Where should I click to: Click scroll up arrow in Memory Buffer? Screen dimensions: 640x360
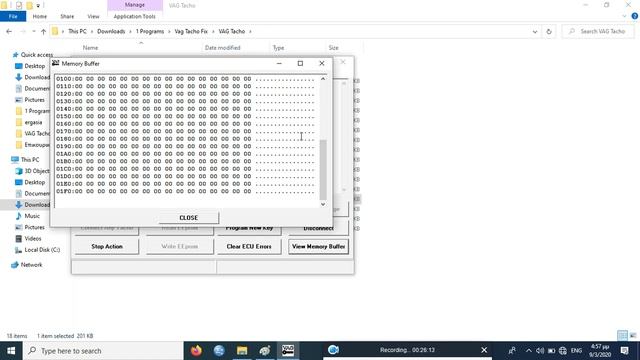tap(323, 79)
